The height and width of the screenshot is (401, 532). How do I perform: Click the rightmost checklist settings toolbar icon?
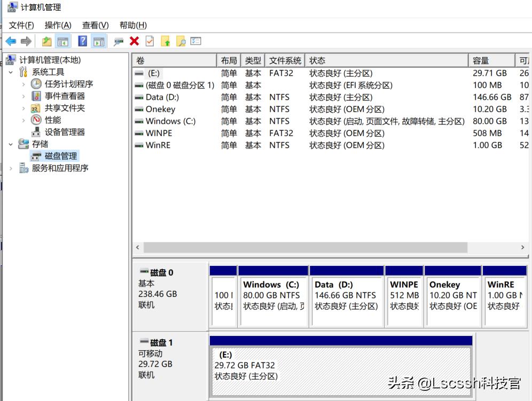point(196,41)
